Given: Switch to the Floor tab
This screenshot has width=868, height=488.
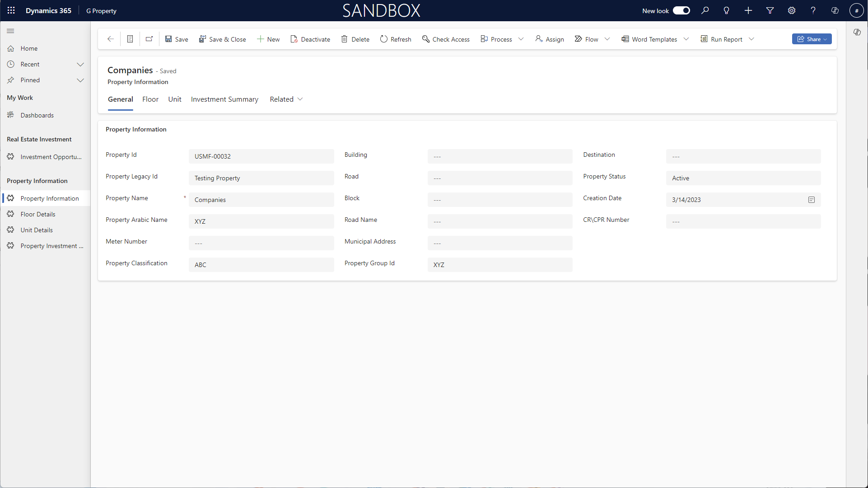Looking at the screenshot, I should tap(150, 99).
